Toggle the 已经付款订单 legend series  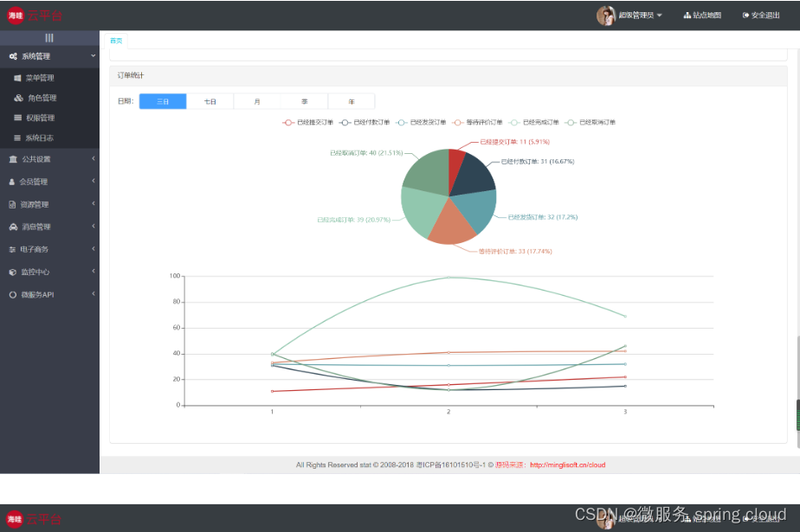365,122
